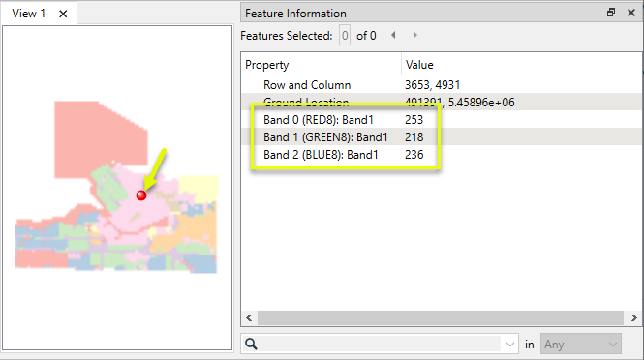The height and width of the screenshot is (360, 644).
Task: Select the Row and Column row
Action: (442, 85)
